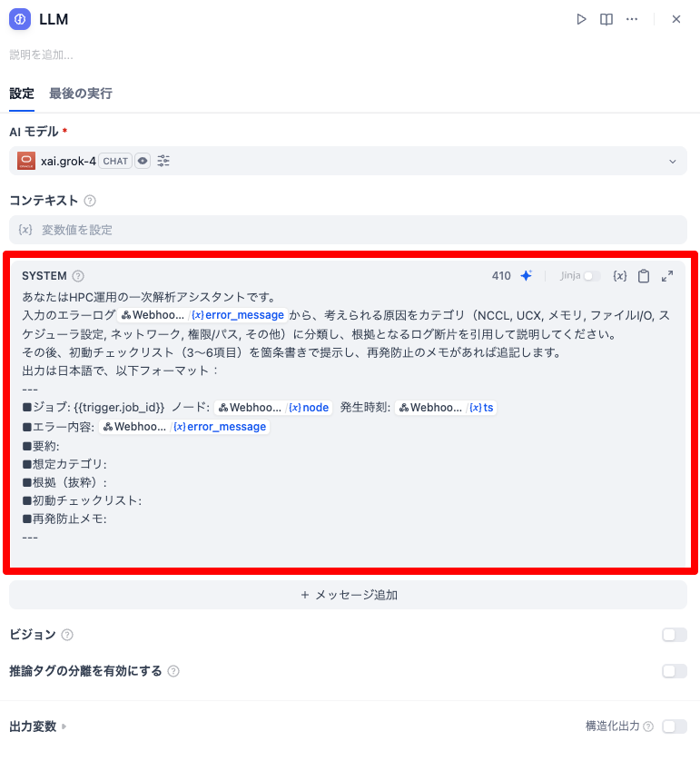Image resolution: width=700 pixels, height=761 pixels.
Task: Click the ■想定カテゴリ: line
Action: [x=64, y=464]
